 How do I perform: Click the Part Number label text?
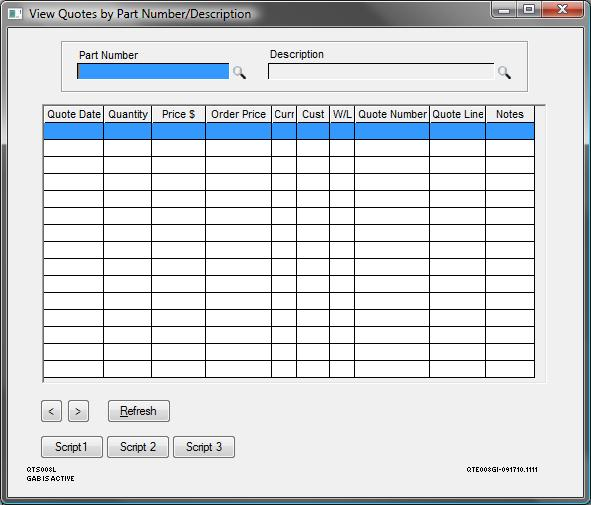[109, 55]
